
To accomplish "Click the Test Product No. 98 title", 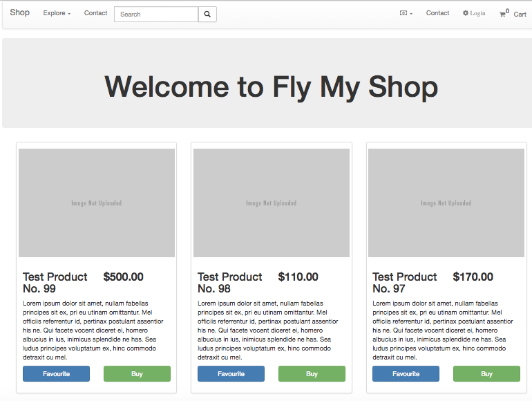I will coord(229,283).
